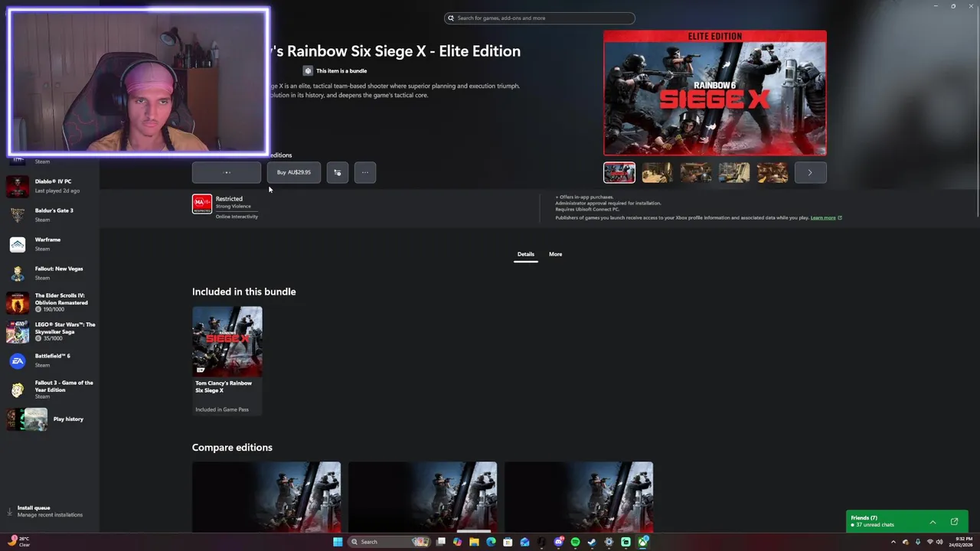This screenshot has width=980, height=551.
Task: Click the Battlefield 6 EA icon
Action: (18, 360)
